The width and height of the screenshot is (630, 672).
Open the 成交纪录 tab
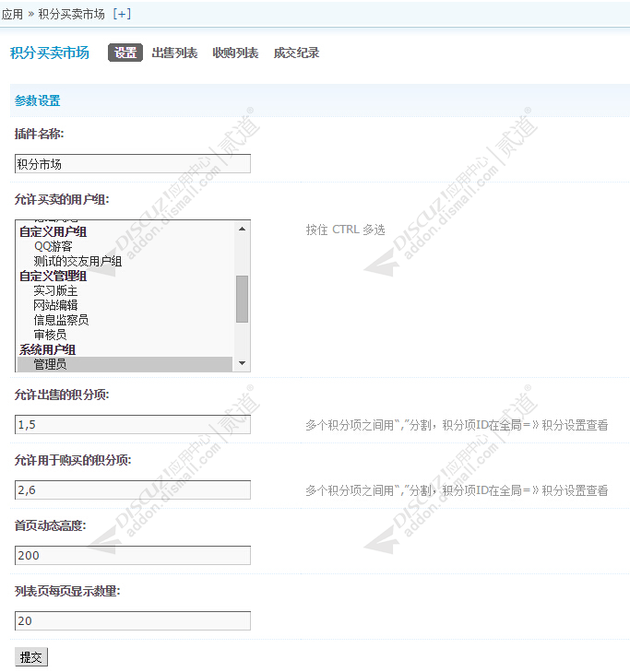(x=296, y=53)
